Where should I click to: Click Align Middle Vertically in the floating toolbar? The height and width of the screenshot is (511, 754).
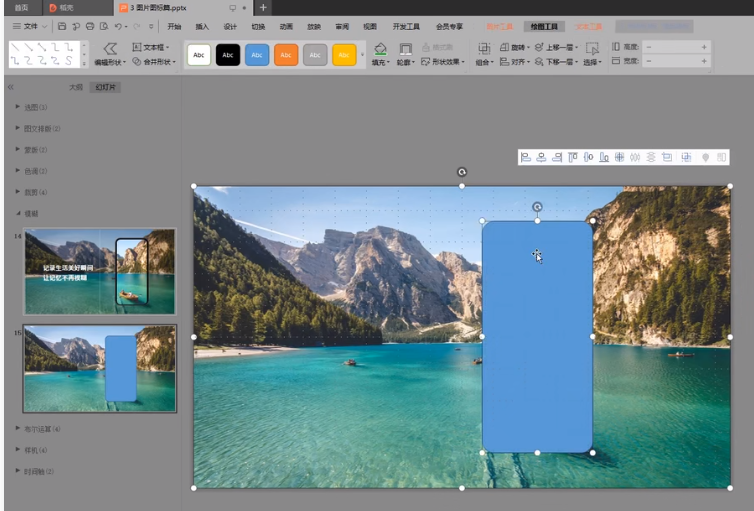589,157
